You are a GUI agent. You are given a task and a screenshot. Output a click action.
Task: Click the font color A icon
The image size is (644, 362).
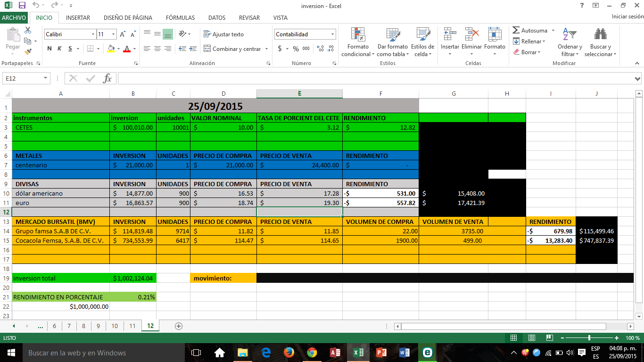coord(127,49)
